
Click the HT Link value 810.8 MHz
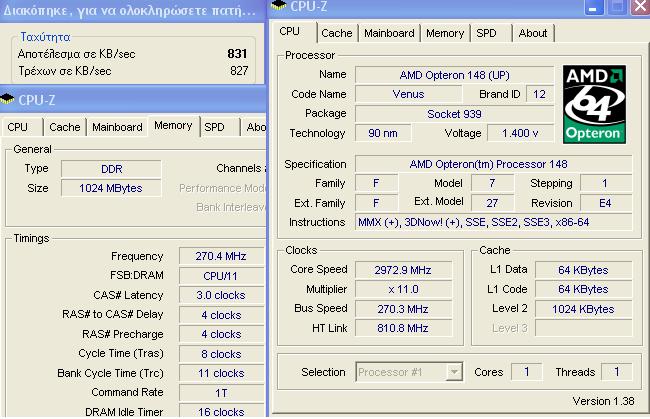[403, 328]
